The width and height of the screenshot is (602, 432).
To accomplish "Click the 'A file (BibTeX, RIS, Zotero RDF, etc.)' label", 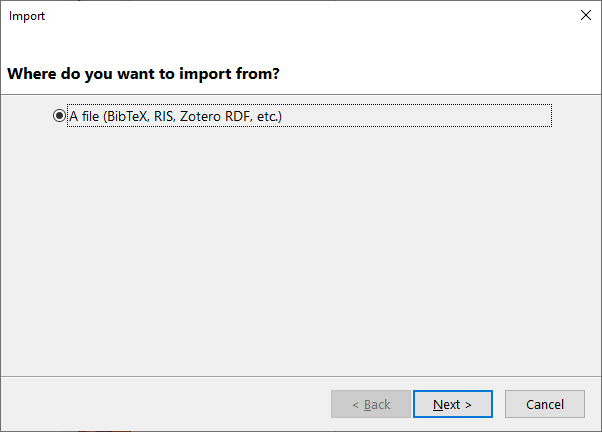I will (176, 116).
